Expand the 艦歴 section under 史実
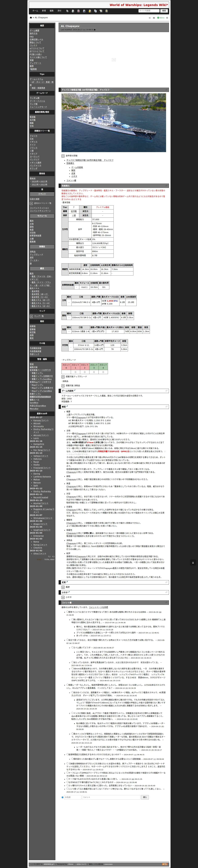This screenshot has height=868, width=198. 63,587
